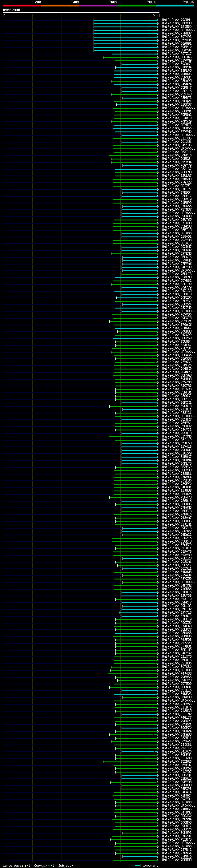Viewport: 197px width, 868px height.
Task: Select hit label UniRef100_A6VVD0
Action: coord(177,314)
